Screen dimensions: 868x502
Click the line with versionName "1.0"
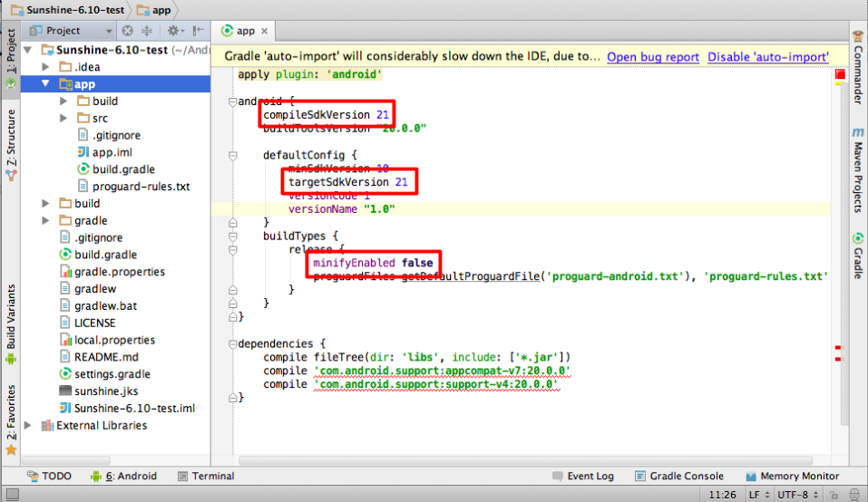(521, 209)
